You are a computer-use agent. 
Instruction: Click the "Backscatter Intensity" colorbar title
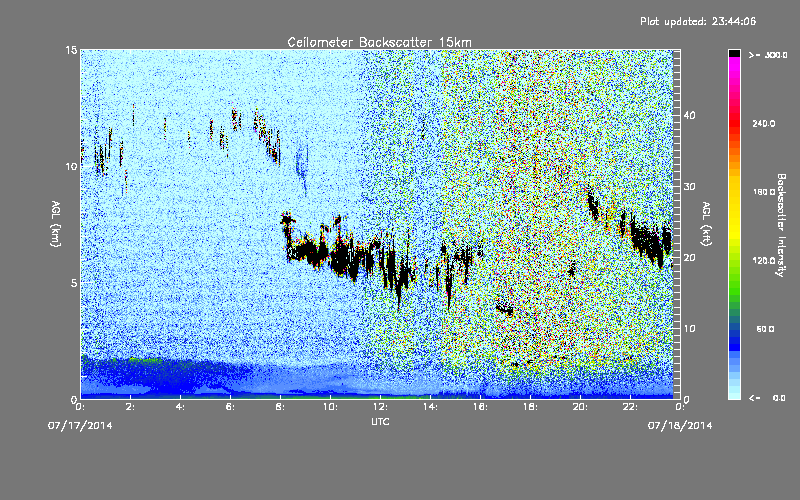(x=781, y=225)
